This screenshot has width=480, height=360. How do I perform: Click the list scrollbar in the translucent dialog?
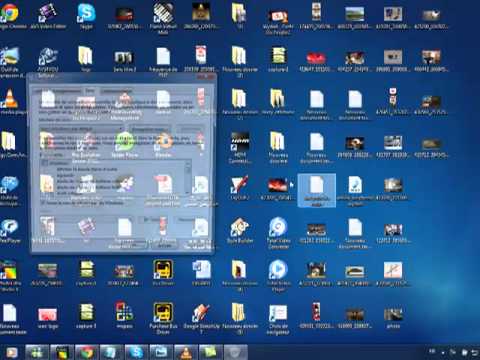click(188, 178)
